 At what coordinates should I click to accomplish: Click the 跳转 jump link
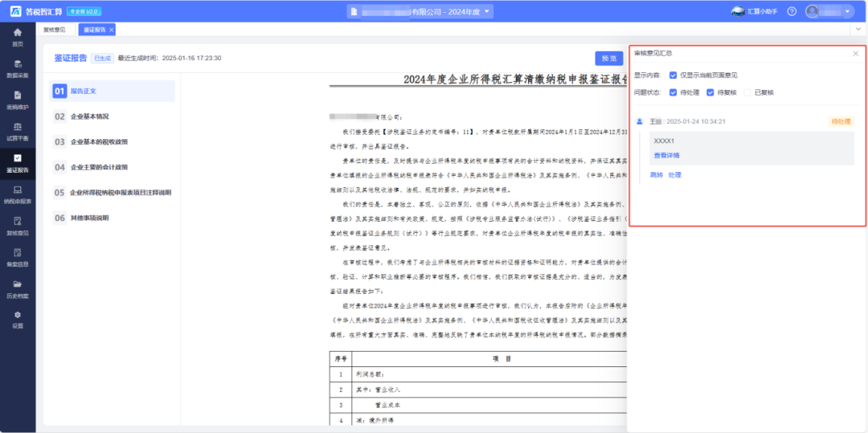[x=656, y=175]
